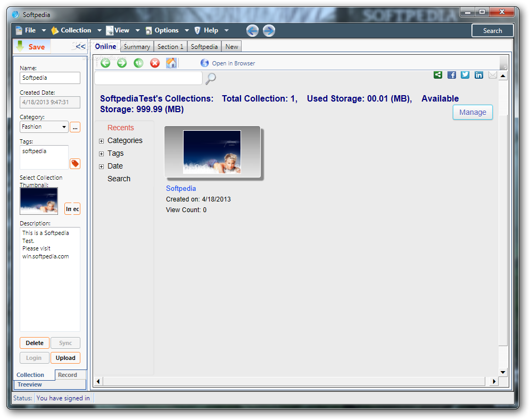Viewport: 530px width, 420px height.
Task: Click the ellipsis button next to Category
Action: 74,127
